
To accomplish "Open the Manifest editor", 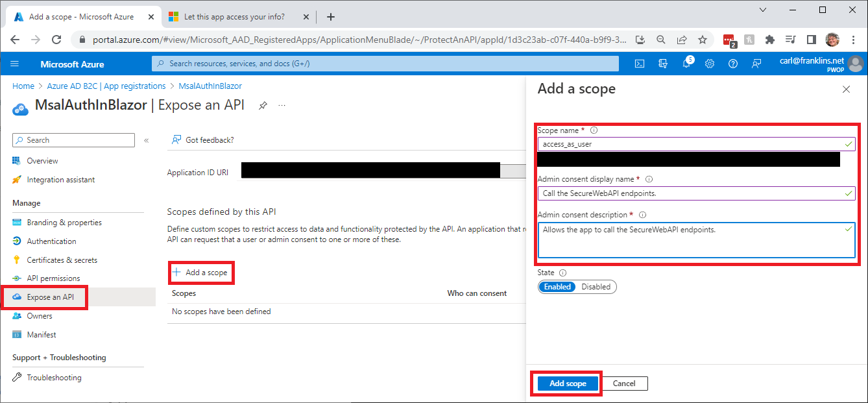I will pos(41,335).
